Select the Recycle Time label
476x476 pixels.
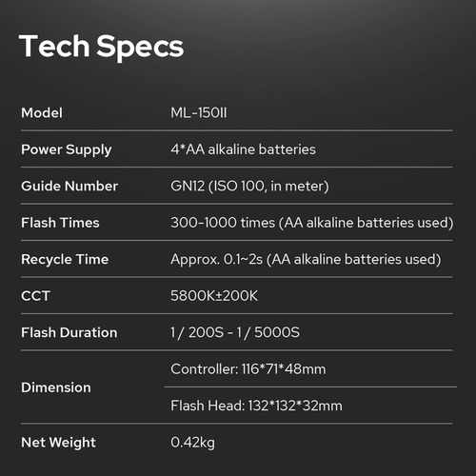(x=65, y=260)
